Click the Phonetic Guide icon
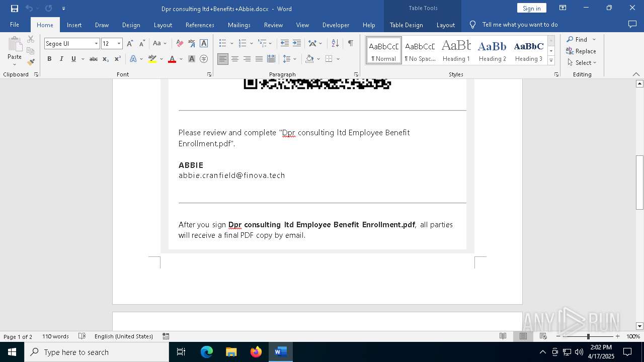Viewport: 644px width, 362px height. pos(192,44)
